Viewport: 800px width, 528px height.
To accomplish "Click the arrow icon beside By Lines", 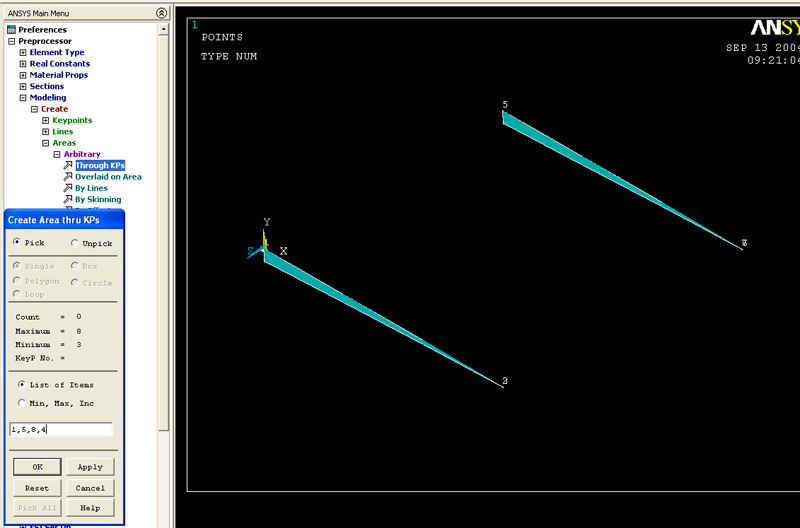I will tap(67, 188).
